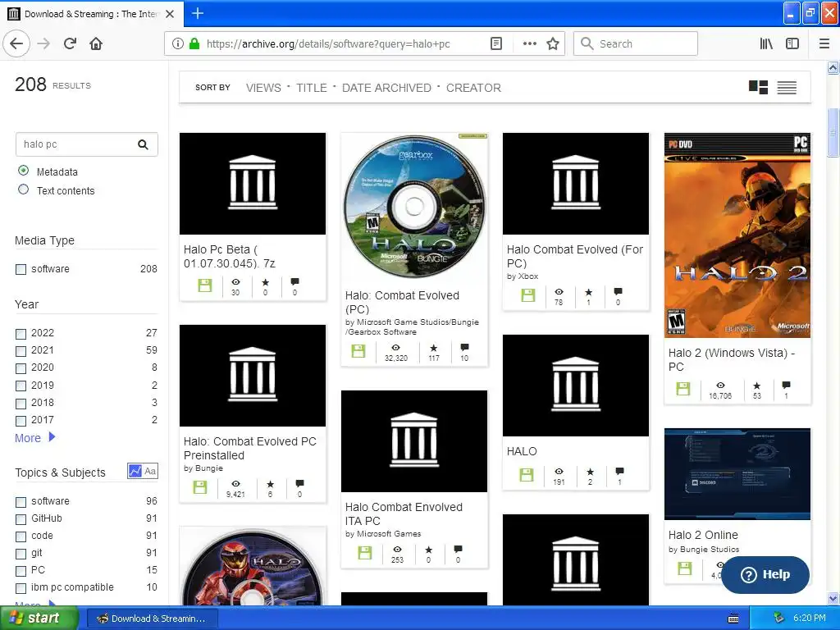
Task: Click Halo: Combat Evolved disc thumbnail
Action: coord(414,206)
